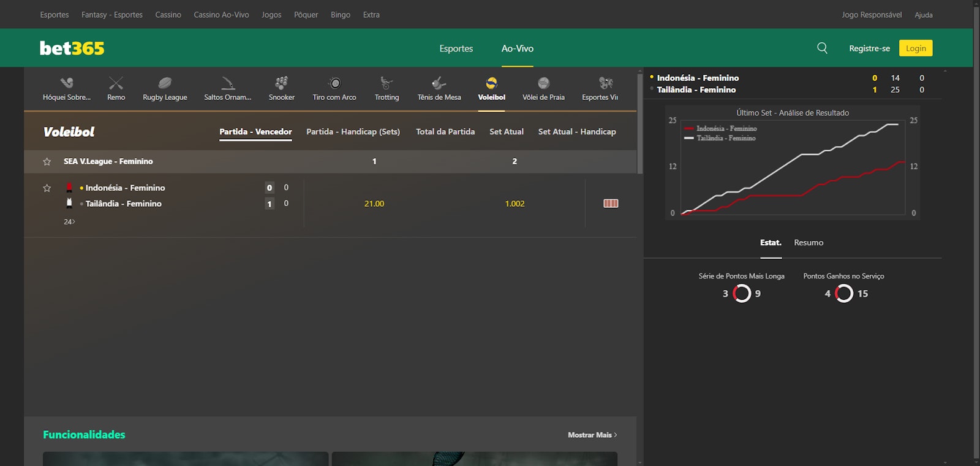The width and height of the screenshot is (980, 466).
Task: Click the main page vertical scrollbar
Action: pos(976,233)
